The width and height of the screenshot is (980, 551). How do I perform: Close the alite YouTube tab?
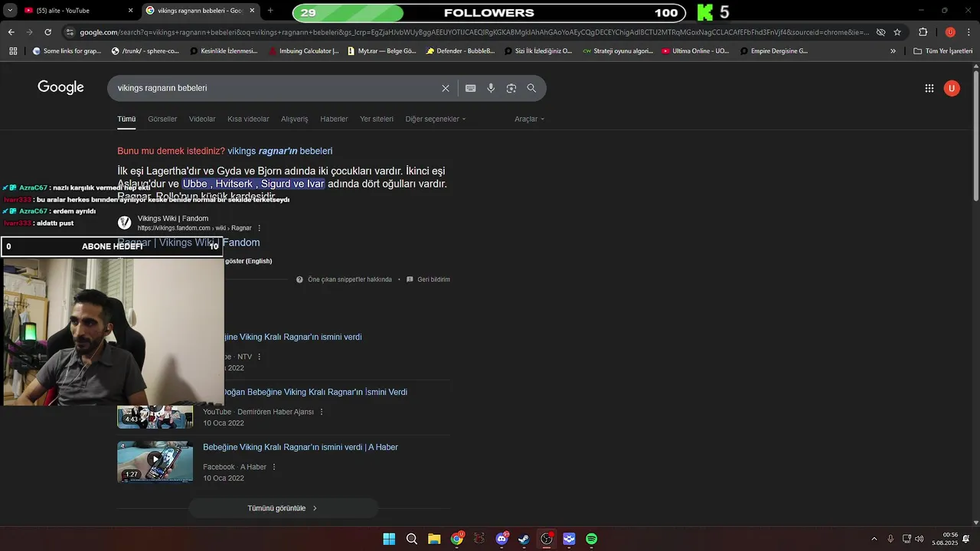tap(130, 11)
